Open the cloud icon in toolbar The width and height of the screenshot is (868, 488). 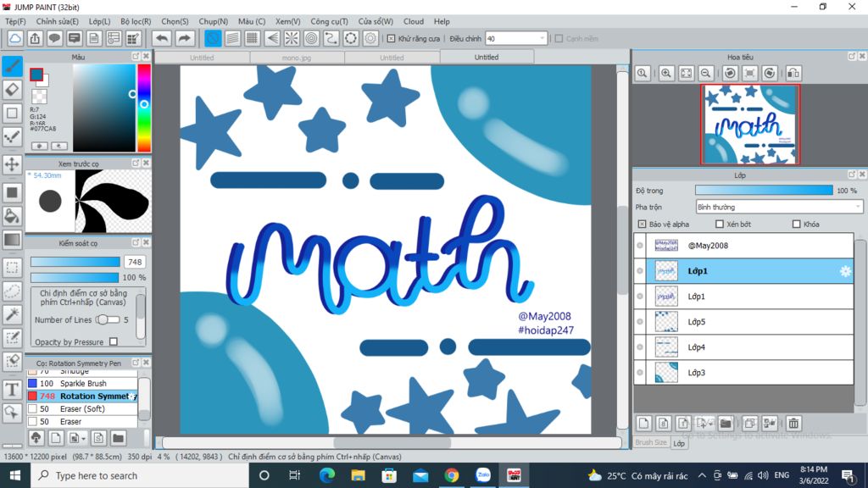click(x=15, y=38)
